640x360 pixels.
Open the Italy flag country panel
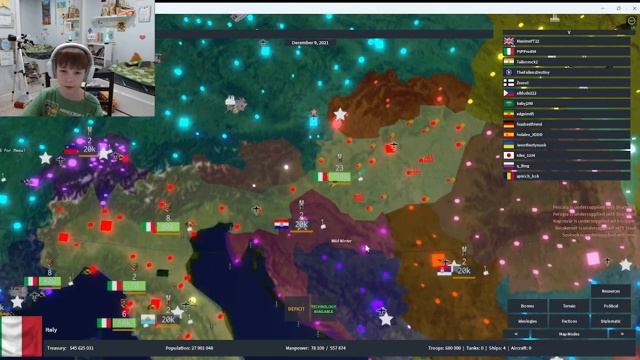tap(21, 336)
